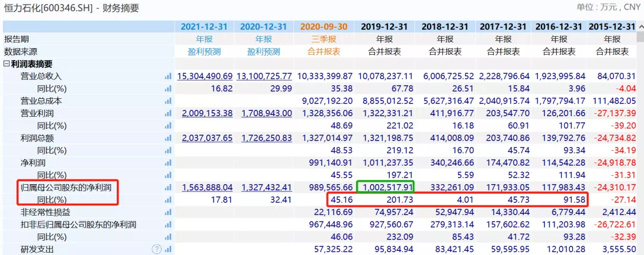Open chart icon for 同比 under 营业总收入

168,89
